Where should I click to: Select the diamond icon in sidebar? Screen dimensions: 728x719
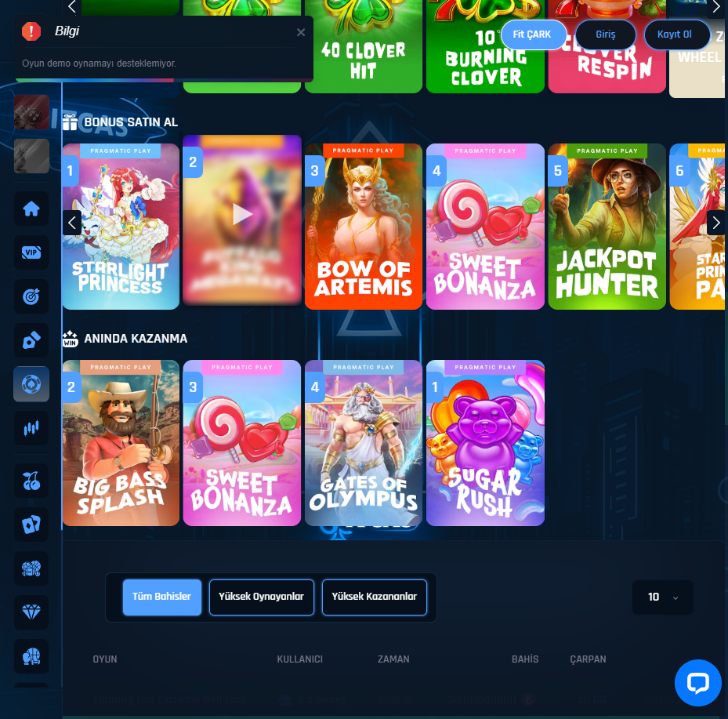[x=31, y=612]
